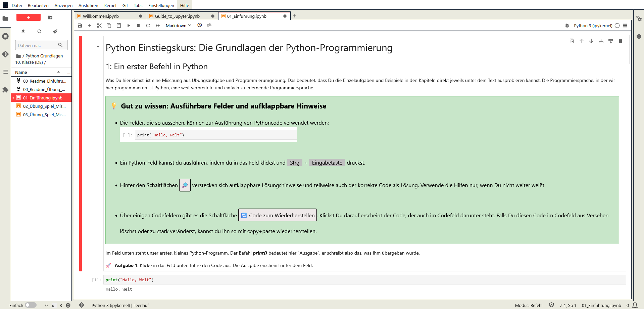Insert a cell below the active cell
644x309 pixels.
tap(611, 41)
